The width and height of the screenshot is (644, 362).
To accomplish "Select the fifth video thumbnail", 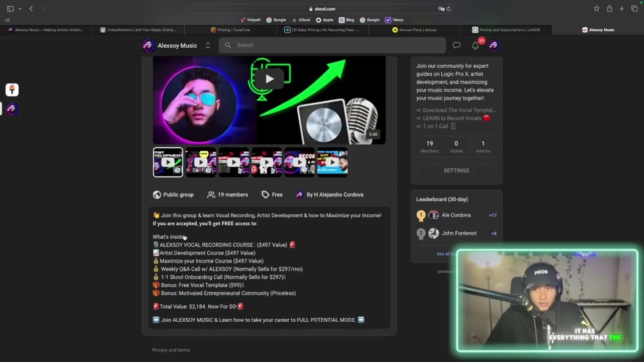I will tap(299, 162).
